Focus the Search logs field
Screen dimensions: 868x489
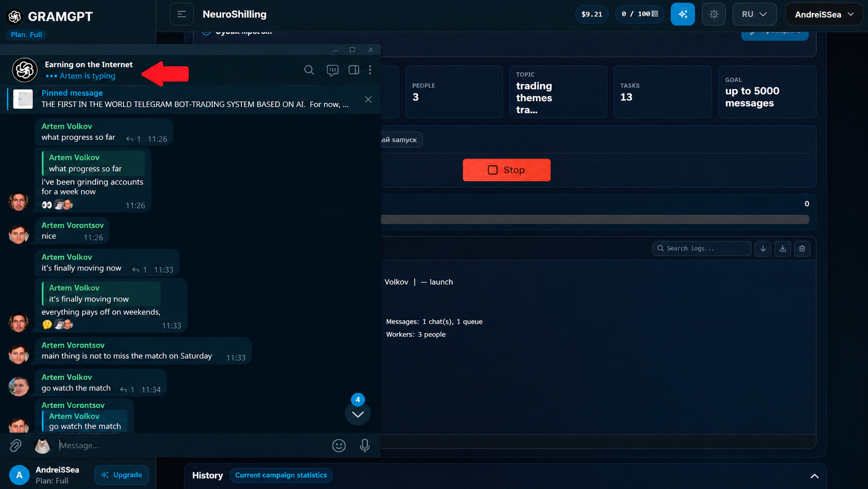click(x=702, y=248)
